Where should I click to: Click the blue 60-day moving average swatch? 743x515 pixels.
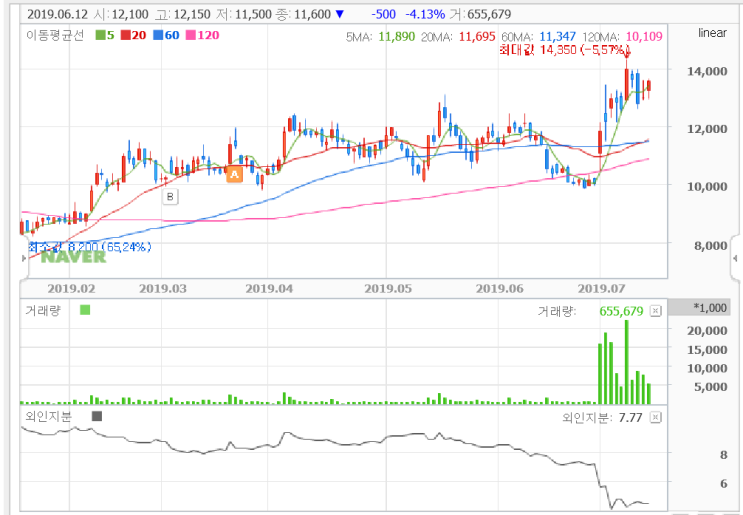pyautogui.click(x=158, y=35)
